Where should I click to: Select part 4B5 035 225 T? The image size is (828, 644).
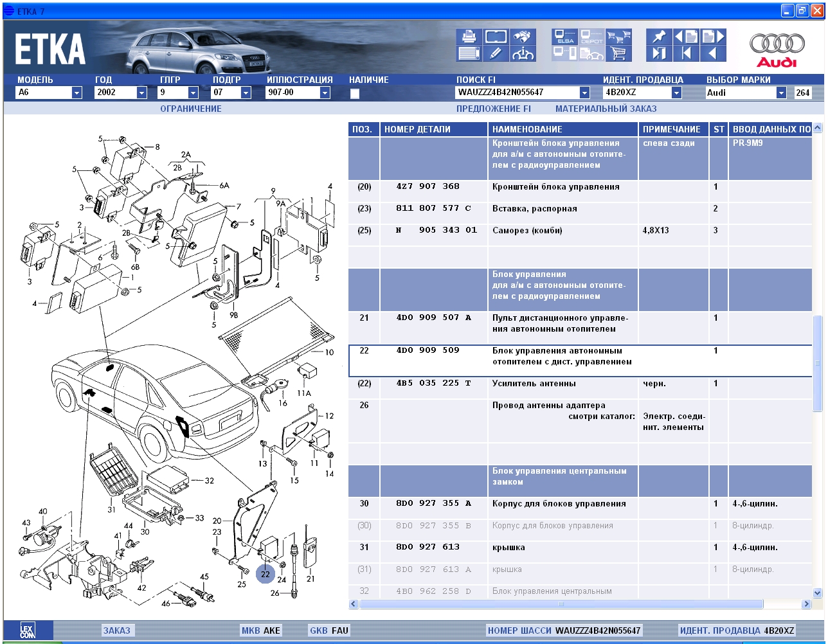click(x=433, y=384)
